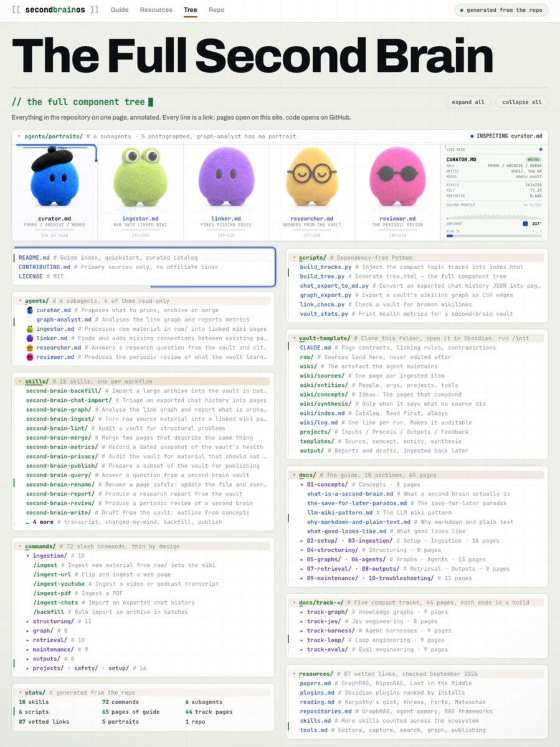Click the small blue curator icon in agents list
Image resolution: width=560 pixels, height=747 pixels.
coord(29,310)
